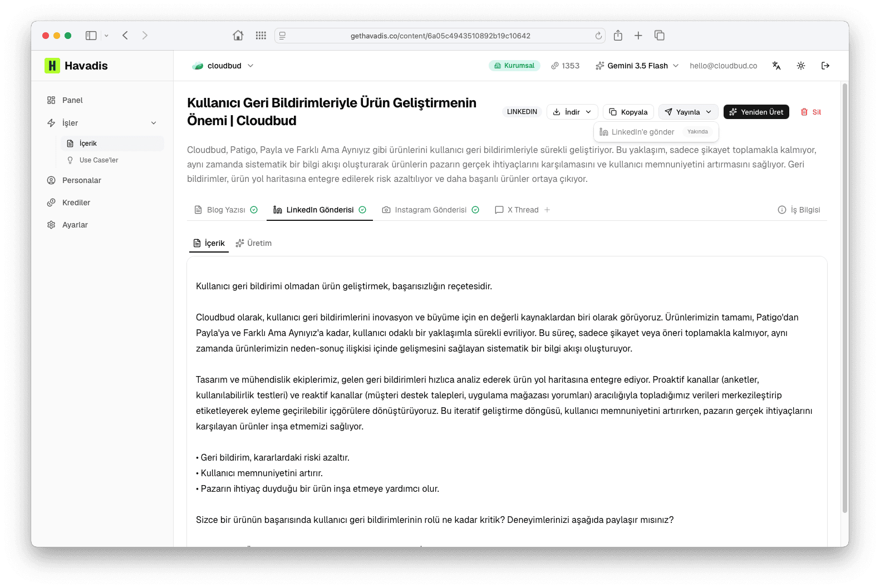Open Panel in the sidebar
The height and width of the screenshot is (588, 880).
(x=72, y=100)
